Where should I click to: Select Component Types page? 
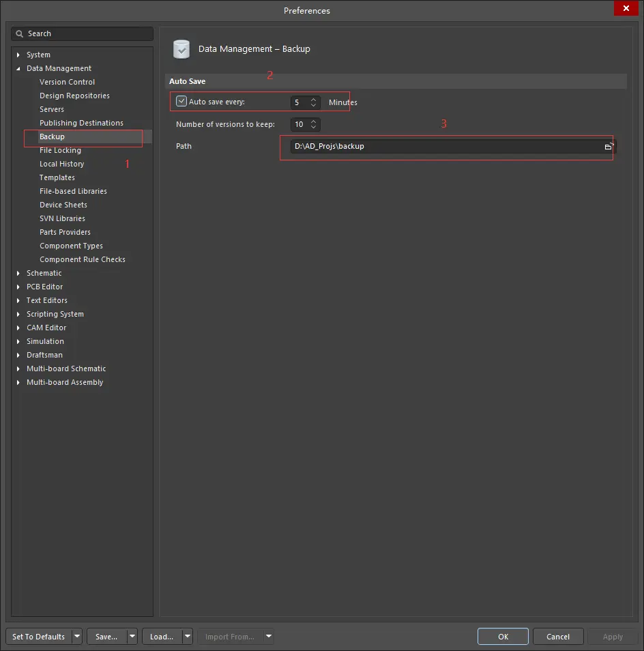(x=72, y=246)
